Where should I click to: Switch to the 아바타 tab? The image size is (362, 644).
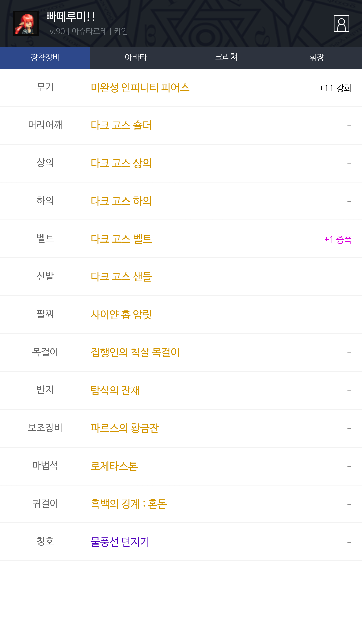pyautogui.click(x=136, y=58)
